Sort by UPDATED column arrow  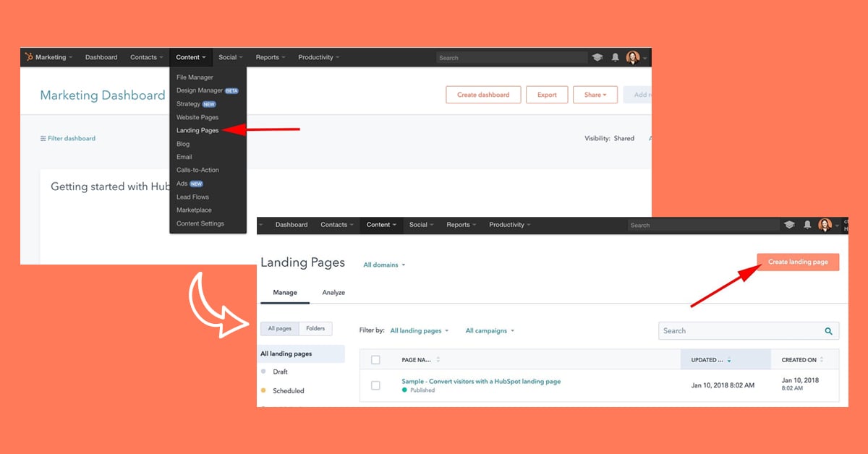[x=728, y=360]
